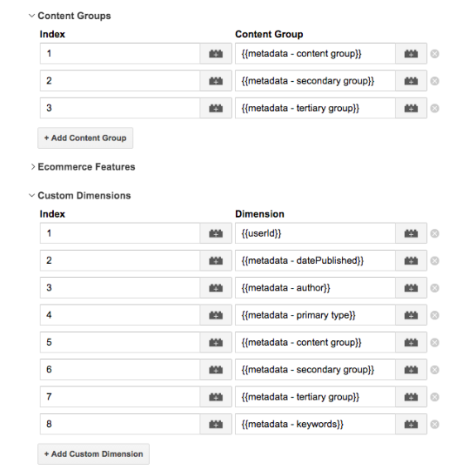Screen dimensions: 476x470
Task: Edit the Content Group index 3 field
Action: [x=120, y=108]
